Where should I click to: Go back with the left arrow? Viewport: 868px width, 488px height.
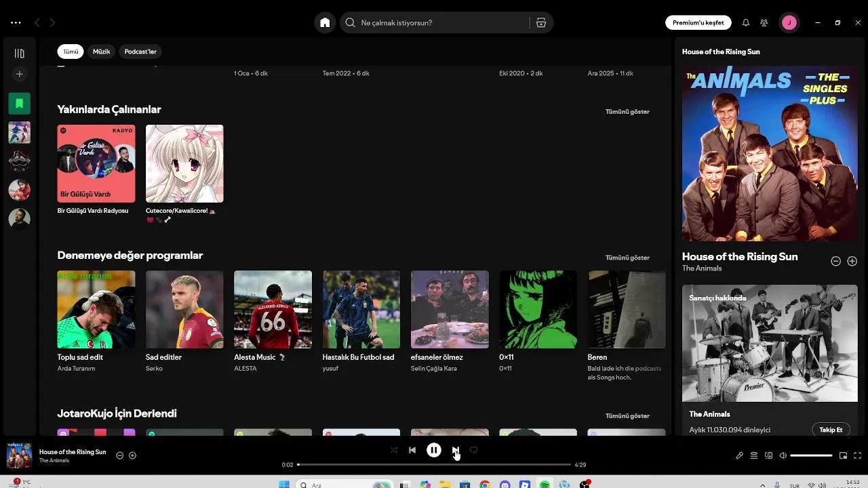37,22
